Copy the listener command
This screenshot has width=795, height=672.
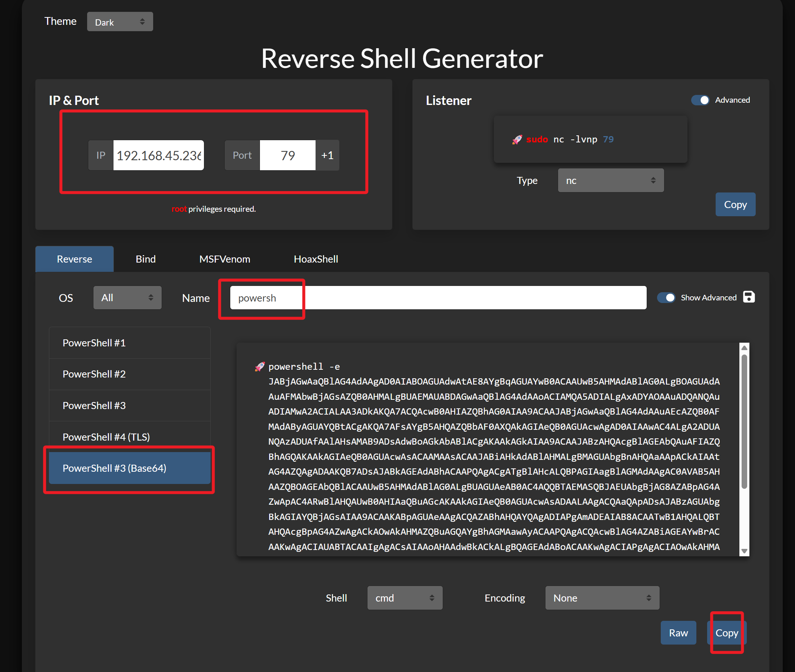(x=735, y=205)
